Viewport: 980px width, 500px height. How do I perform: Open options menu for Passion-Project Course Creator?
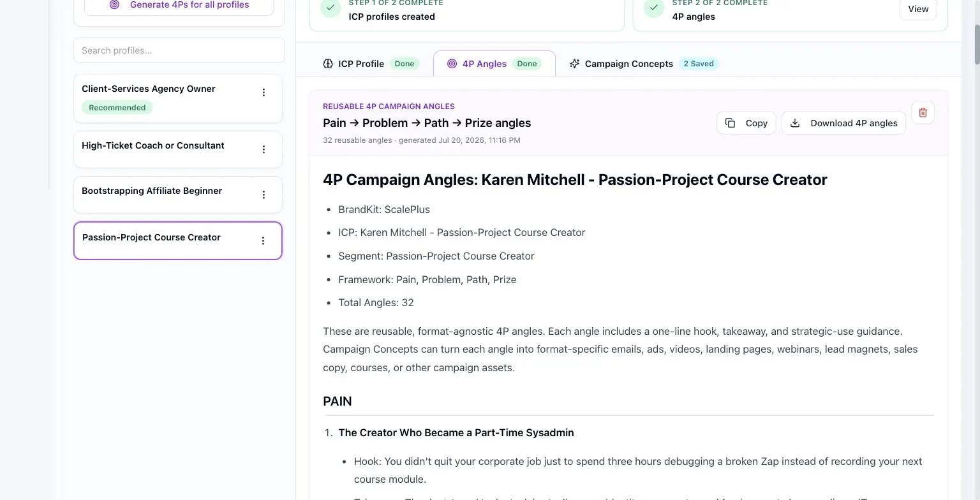[x=263, y=240]
